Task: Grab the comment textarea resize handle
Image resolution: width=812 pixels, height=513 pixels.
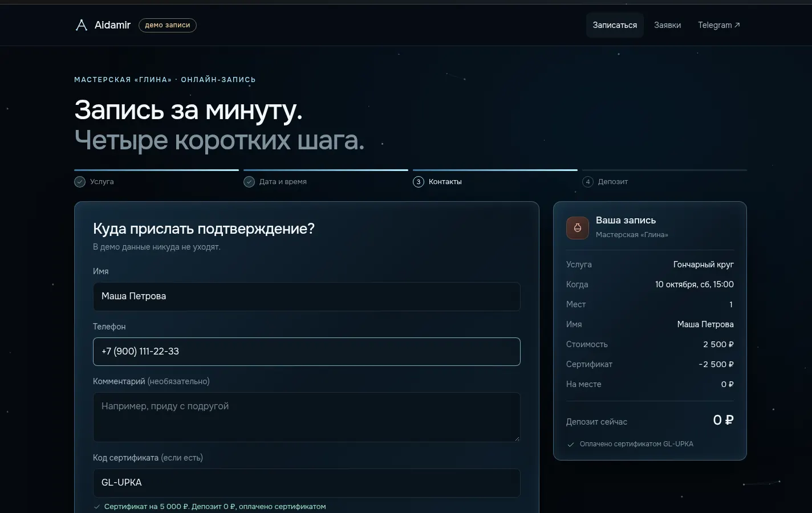Action: click(x=517, y=438)
